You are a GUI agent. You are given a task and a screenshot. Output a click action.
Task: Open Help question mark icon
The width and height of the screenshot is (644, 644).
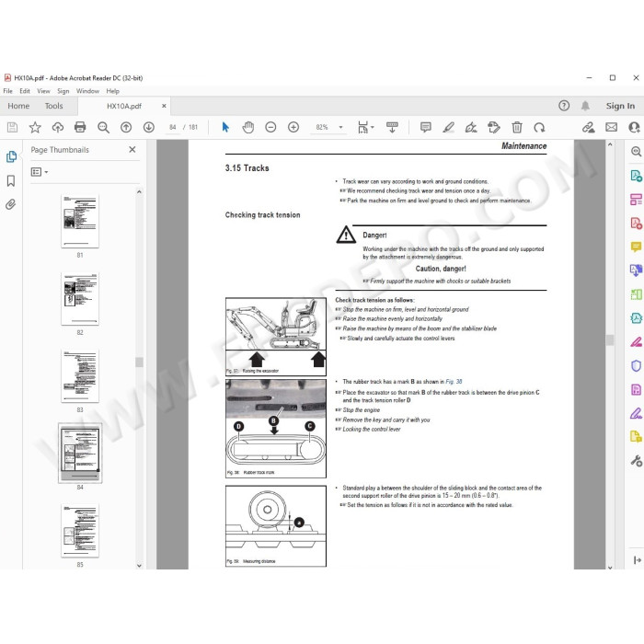564,106
